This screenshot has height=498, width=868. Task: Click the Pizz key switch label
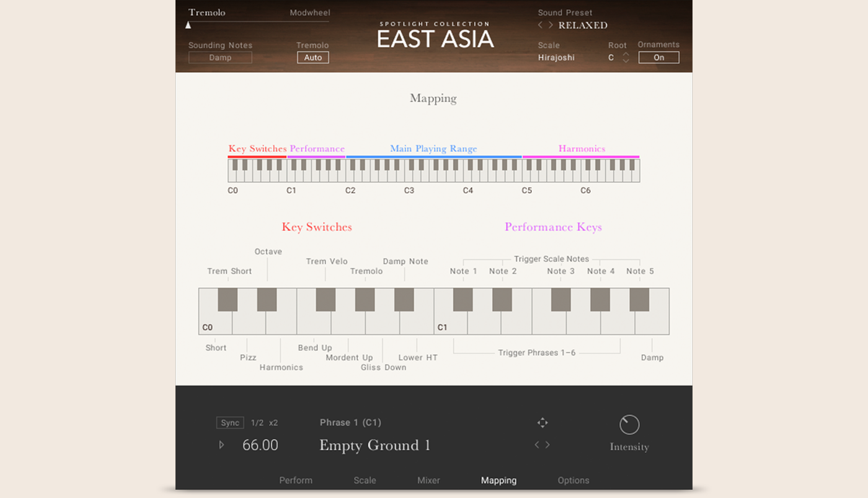point(248,357)
